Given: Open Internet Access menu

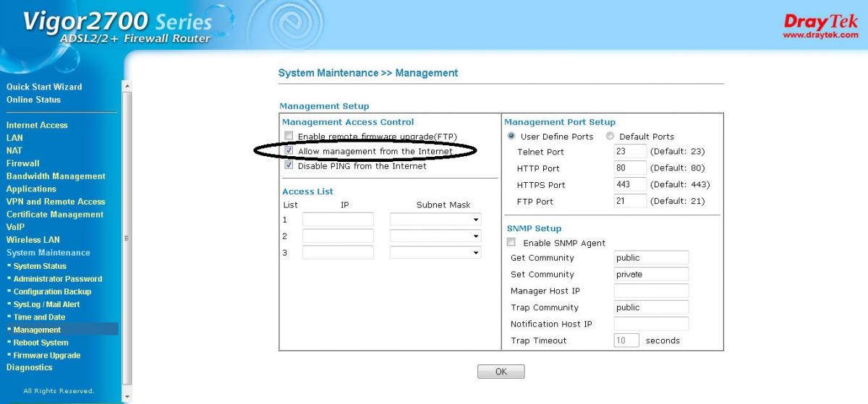Looking at the screenshot, I should pos(37,125).
